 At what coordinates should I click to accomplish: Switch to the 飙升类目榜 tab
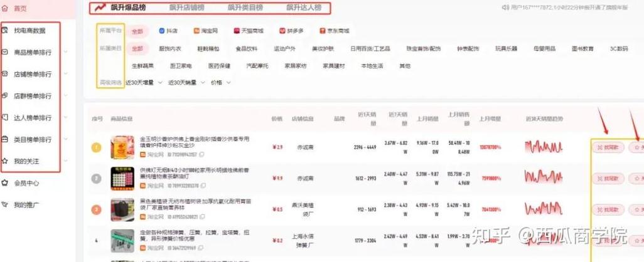245,8
